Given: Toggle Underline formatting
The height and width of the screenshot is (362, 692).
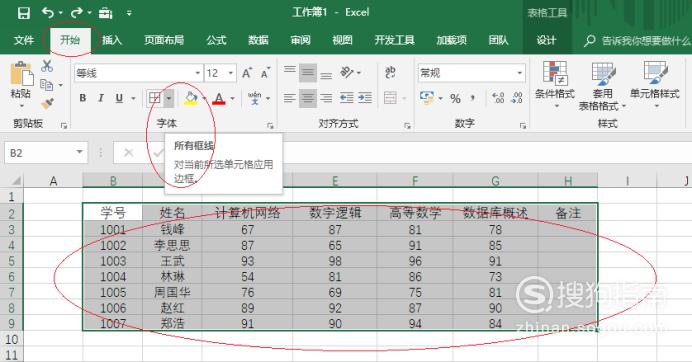Looking at the screenshot, I should 119,98.
